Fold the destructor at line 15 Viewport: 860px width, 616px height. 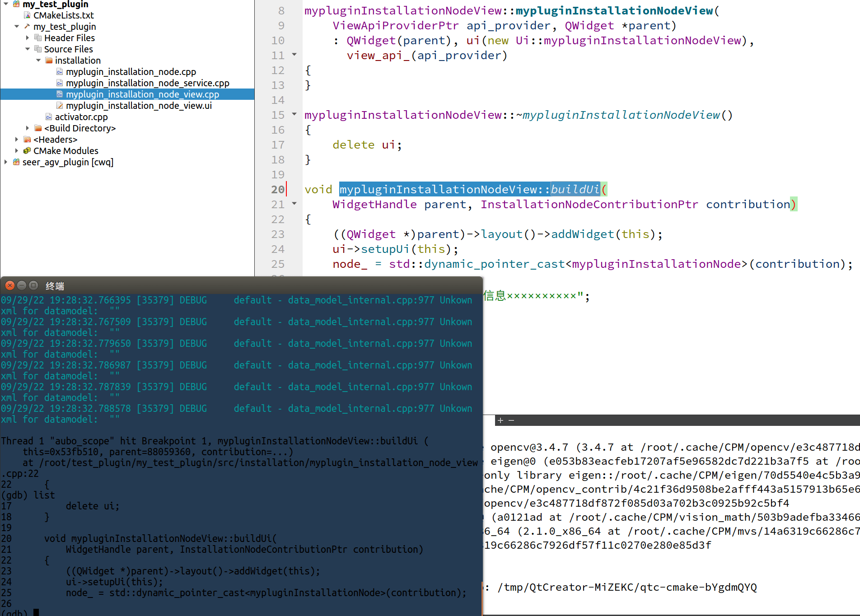click(x=294, y=114)
